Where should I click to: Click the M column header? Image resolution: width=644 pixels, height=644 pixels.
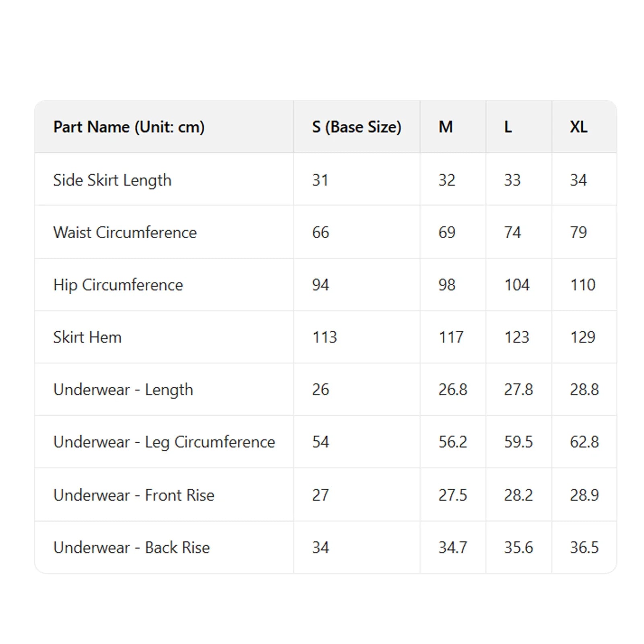pyautogui.click(x=446, y=127)
